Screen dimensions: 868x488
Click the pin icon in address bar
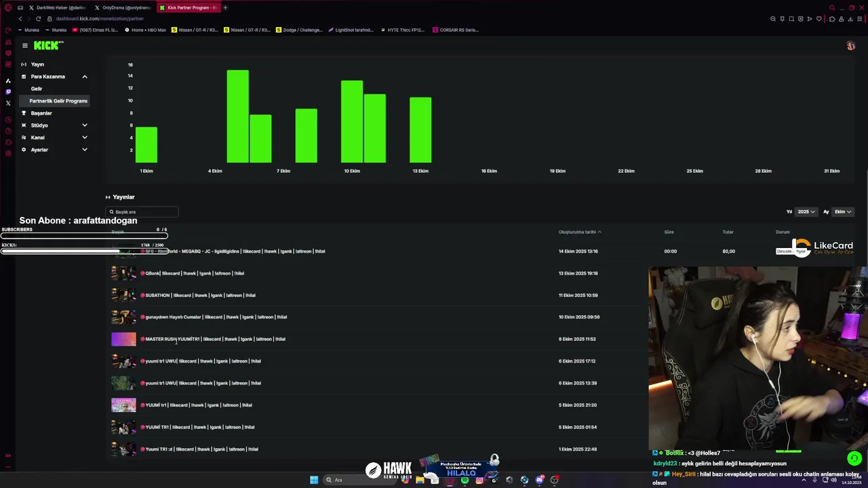click(x=782, y=19)
